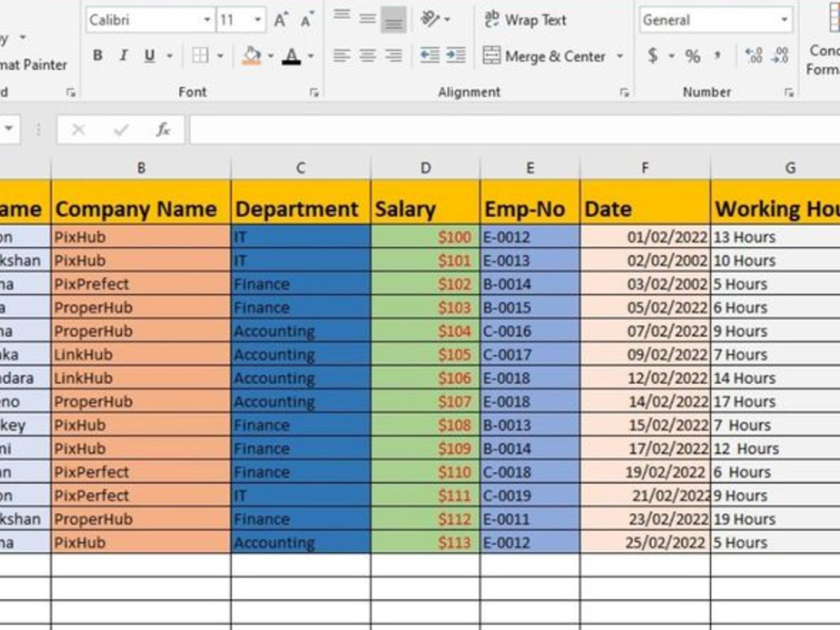840x630 pixels.
Task: Decrease font size icon
Action: pos(307,20)
